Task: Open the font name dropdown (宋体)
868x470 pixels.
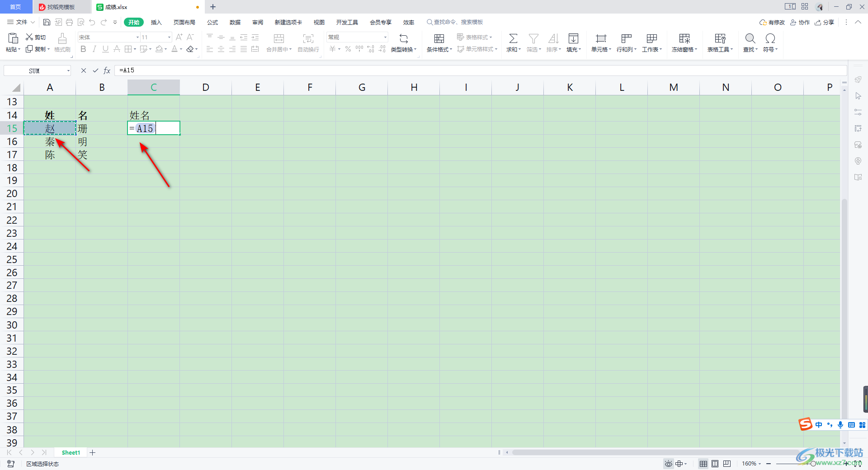Action: (x=137, y=37)
